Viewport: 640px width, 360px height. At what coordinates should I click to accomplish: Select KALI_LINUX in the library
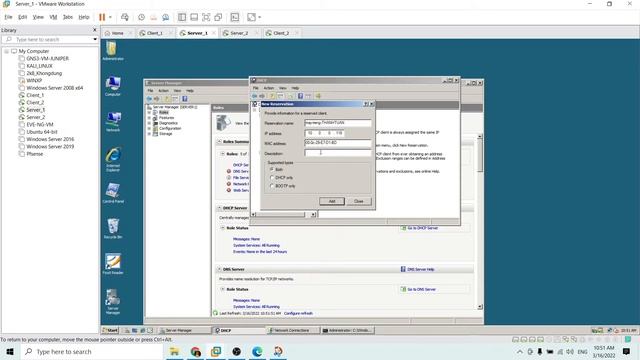(x=39, y=66)
